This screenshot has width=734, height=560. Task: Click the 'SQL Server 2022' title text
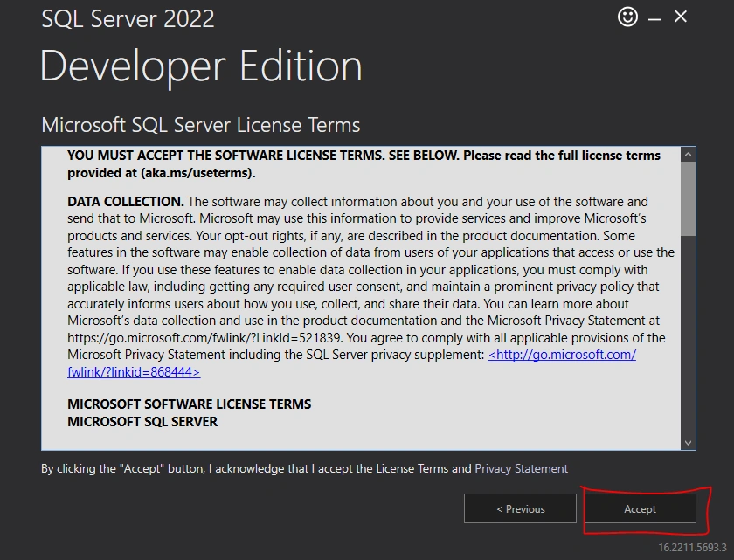click(128, 19)
